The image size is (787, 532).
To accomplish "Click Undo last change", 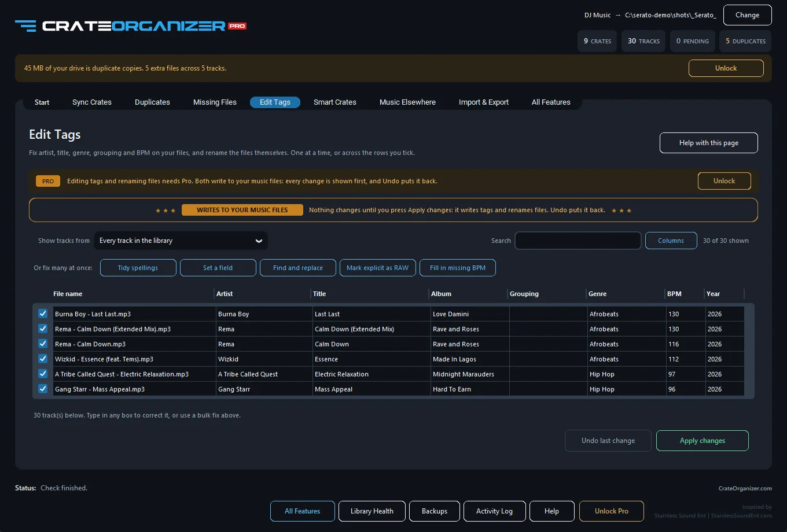I will tap(608, 441).
